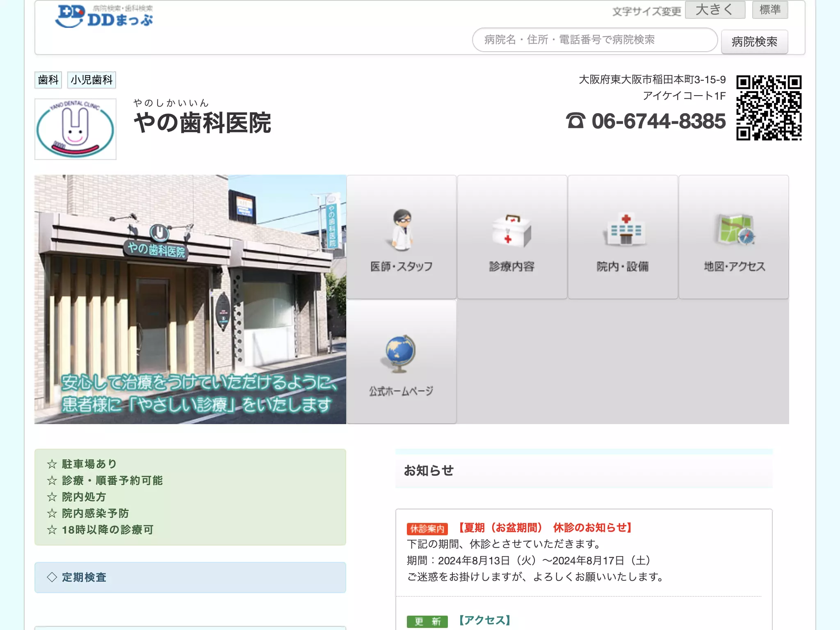This screenshot has width=840, height=630.
Task: Click the 18時以降の診療可 feature line
Action: pyautogui.click(x=100, y=530)
